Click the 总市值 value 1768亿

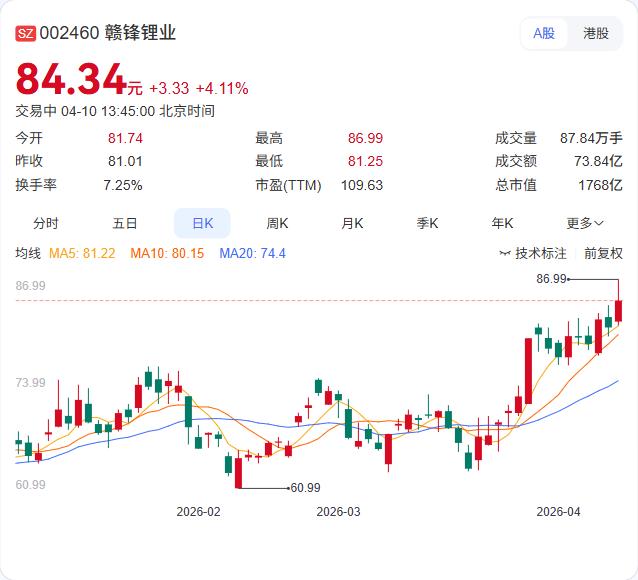(601, 185)
